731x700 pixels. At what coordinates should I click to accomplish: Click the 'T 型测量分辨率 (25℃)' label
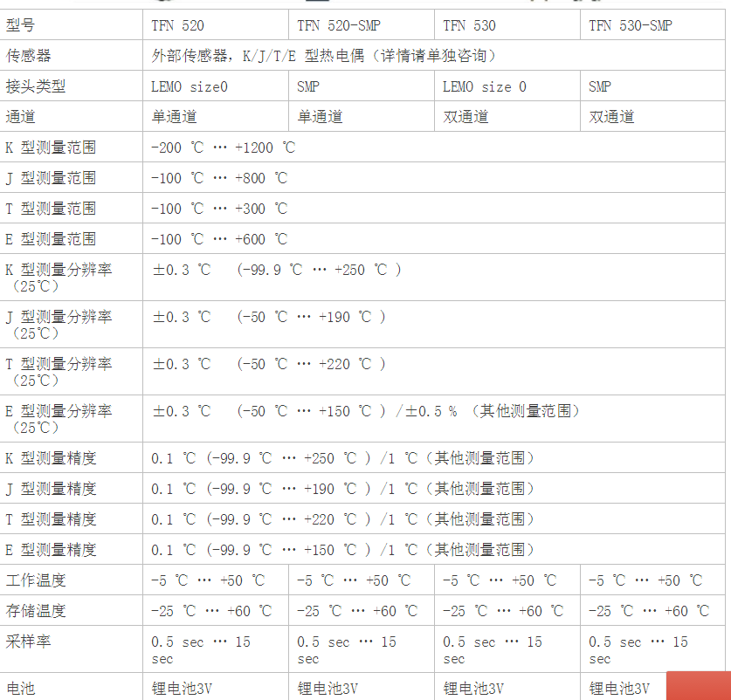point(59,372)
